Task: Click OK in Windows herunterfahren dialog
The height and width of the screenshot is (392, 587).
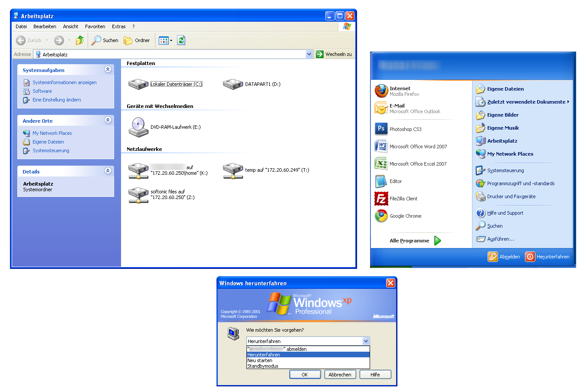Action: click(305, 375)
